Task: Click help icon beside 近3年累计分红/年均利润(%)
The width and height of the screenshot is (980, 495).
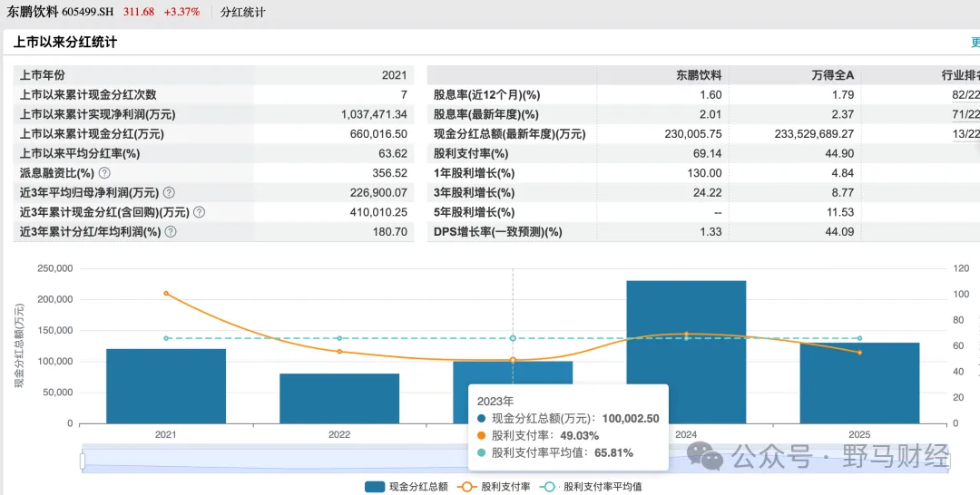Action: 171,232
